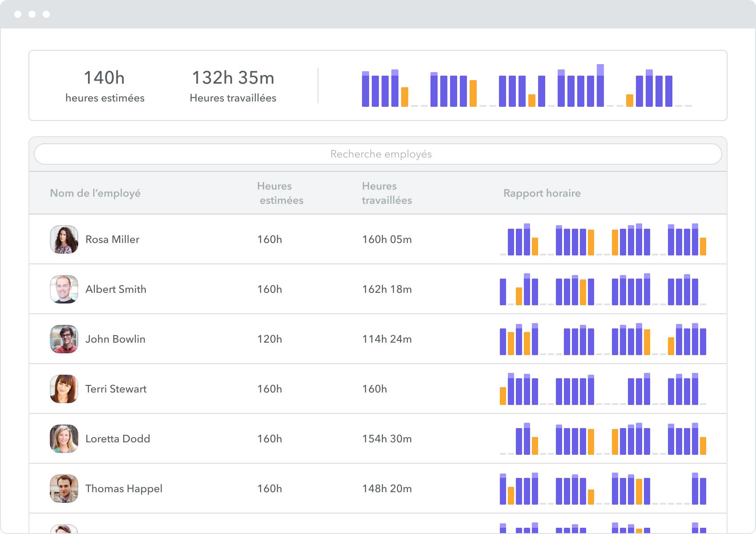Select the name Loretta Dodd
Screen dimensions: 756x534
pos(117,439)
